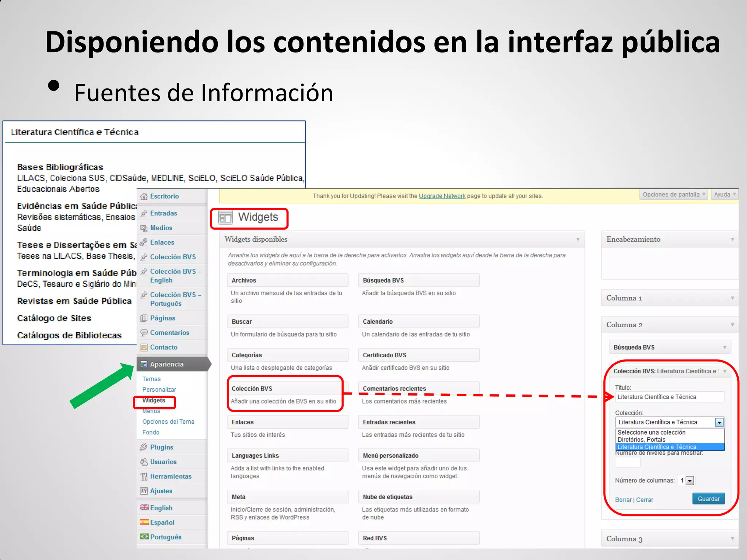This screenshot has height=560, width=747.
Task: Click the Plugins plug icon
Action: pyautogui.click(x=144, y=447)
